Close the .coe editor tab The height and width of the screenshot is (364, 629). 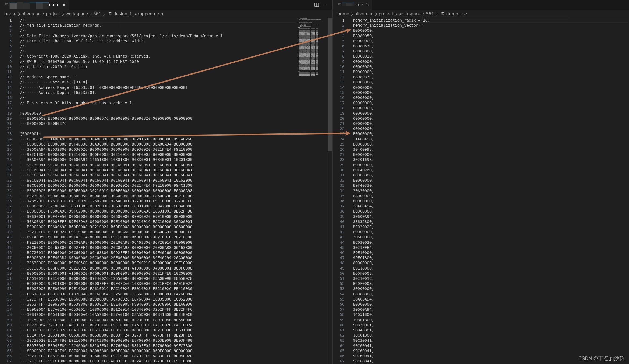367,5
